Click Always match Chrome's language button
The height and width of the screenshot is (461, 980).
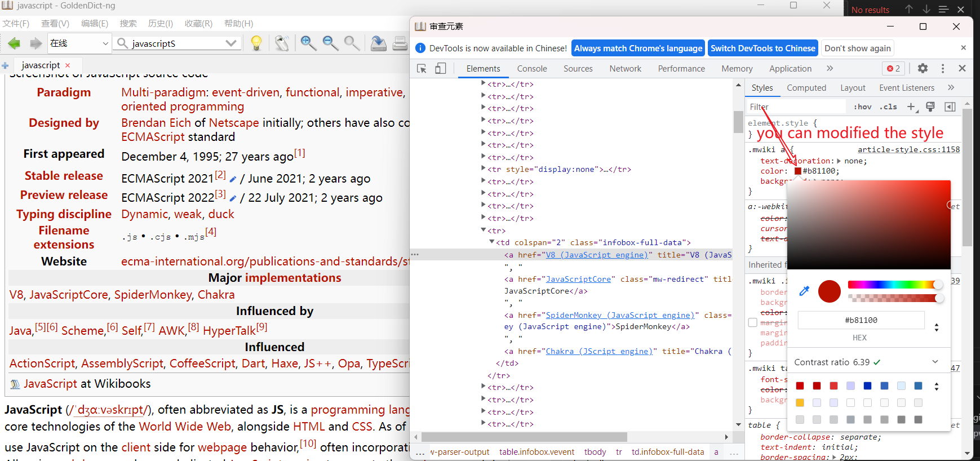[x=638, y=48]
